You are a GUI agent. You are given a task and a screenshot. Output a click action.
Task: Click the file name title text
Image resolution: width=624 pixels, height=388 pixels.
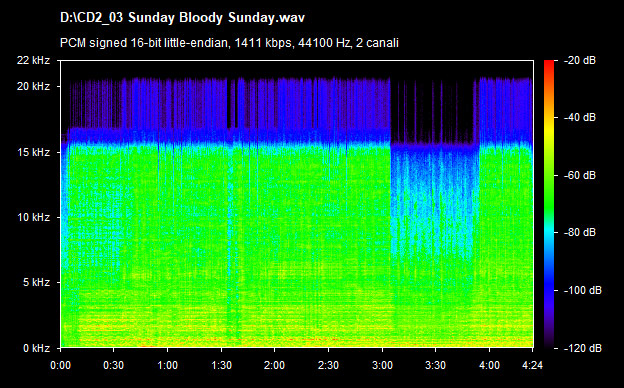point(183,18)
